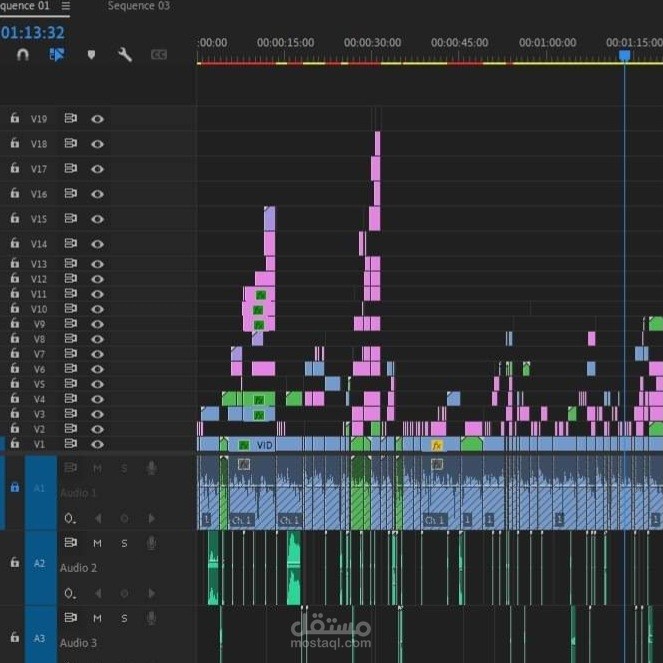663x663 pixels.
Task: Toggle the eye visibility on track V1
Action: click(x=97, y=444)
